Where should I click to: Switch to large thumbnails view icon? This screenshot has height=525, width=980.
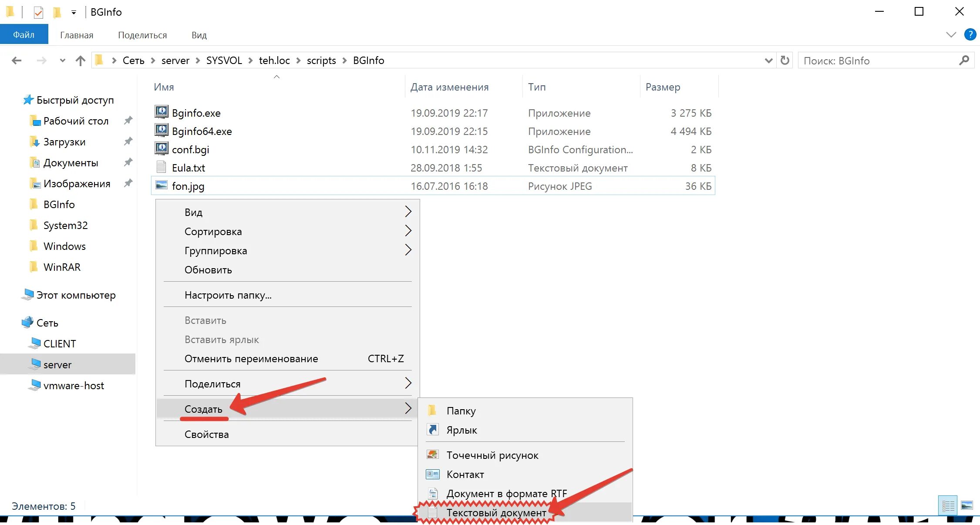click(967, 505)
